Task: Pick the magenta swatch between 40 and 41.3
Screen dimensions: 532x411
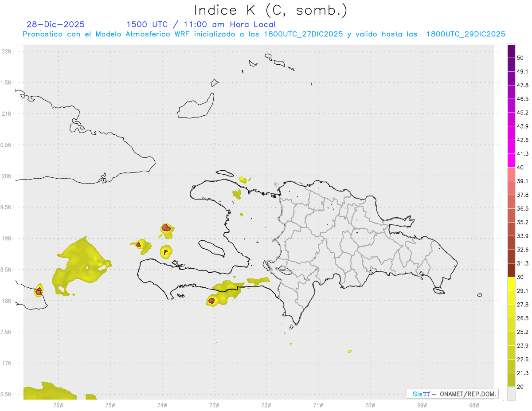Action: coord(511,160)
